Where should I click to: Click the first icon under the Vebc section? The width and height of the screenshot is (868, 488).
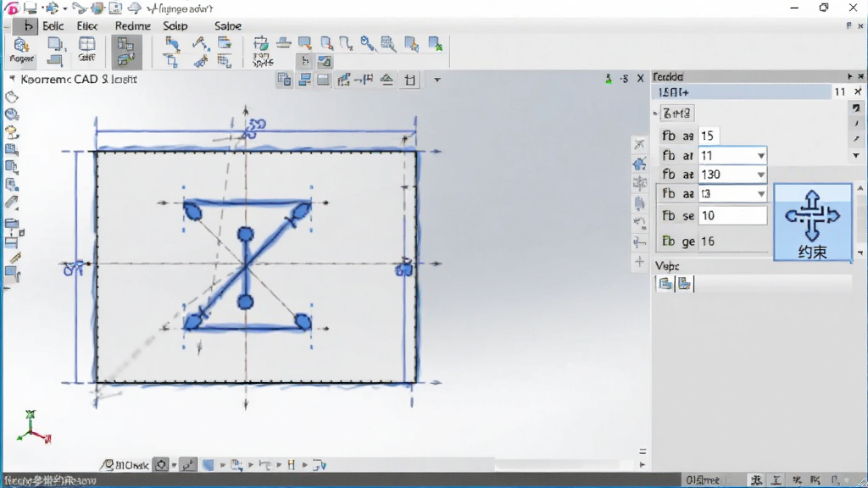coord(665,284)
